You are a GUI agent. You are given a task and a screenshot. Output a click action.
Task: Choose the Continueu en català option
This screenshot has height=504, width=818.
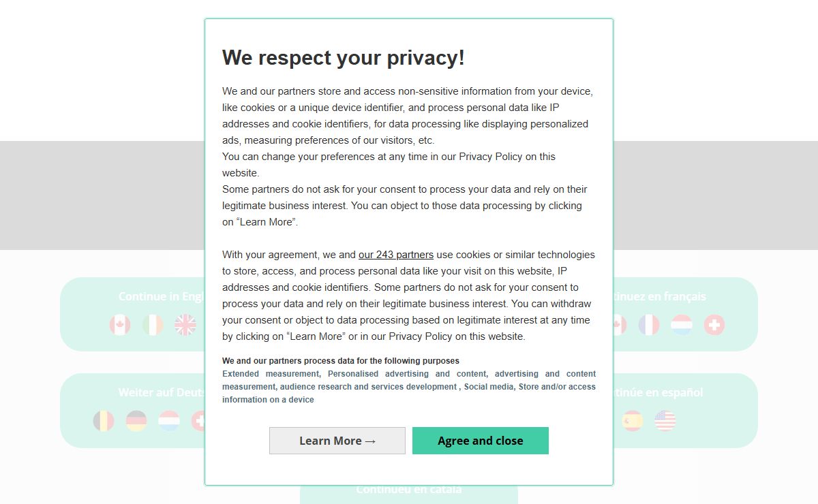pyautogui.click(x=409, y=490)
